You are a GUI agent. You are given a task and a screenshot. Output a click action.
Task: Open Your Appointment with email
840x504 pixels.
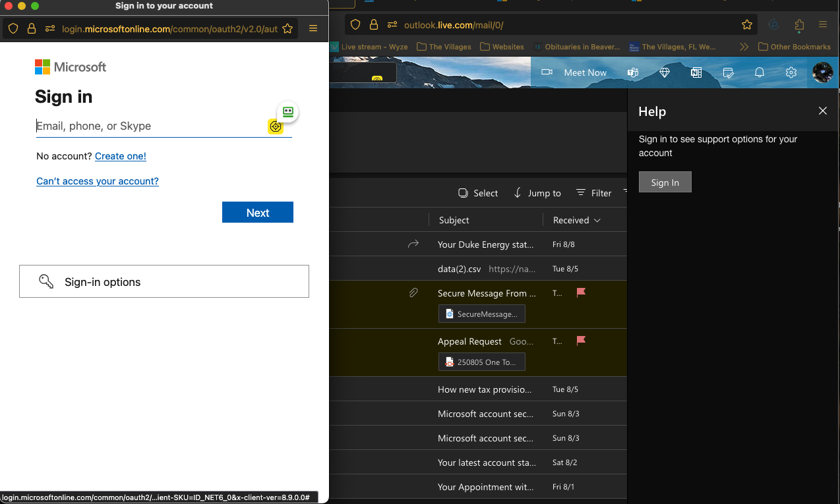coord(486,487)
